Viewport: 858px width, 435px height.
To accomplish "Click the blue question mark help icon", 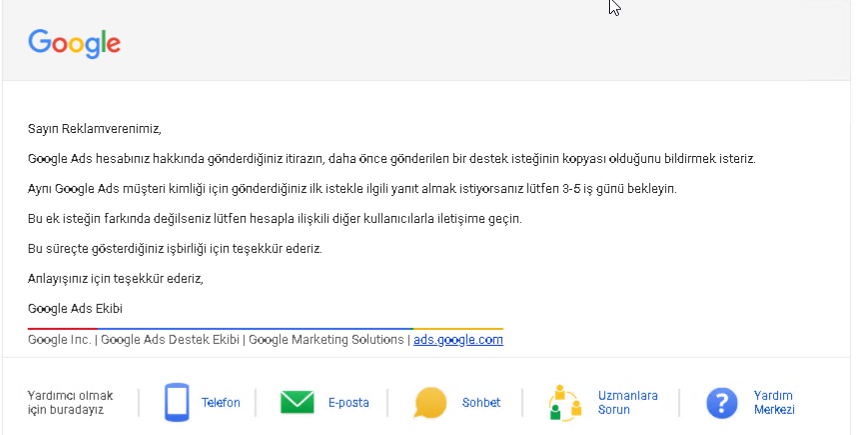I will click(722, 403).
